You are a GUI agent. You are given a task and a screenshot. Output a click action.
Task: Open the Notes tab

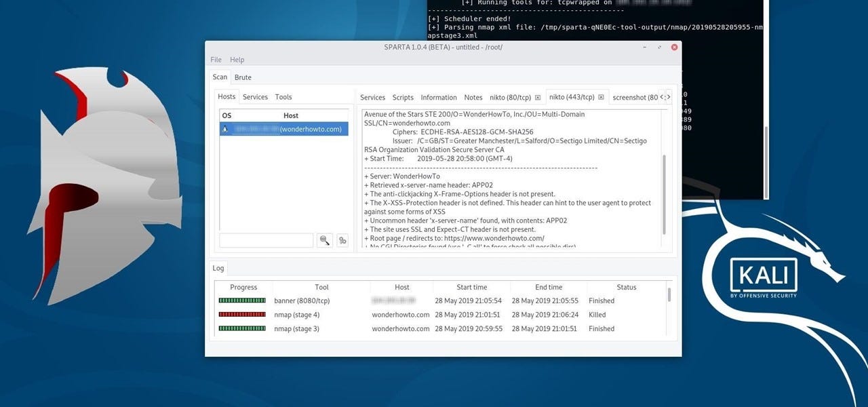click(x=473, y=98)
